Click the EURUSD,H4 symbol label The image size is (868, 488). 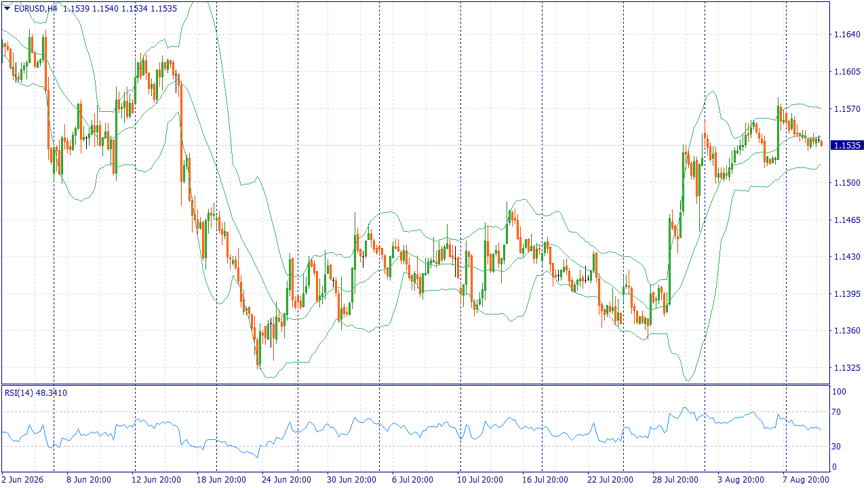tap(35, 8)
